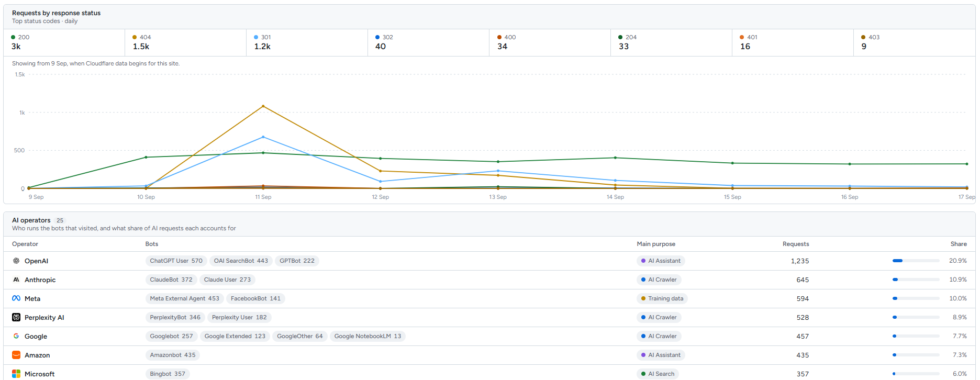The width and height of the screenshot is (980, 380).
Task: Toggle the 403 status series legend
Action: coord(915,42)
